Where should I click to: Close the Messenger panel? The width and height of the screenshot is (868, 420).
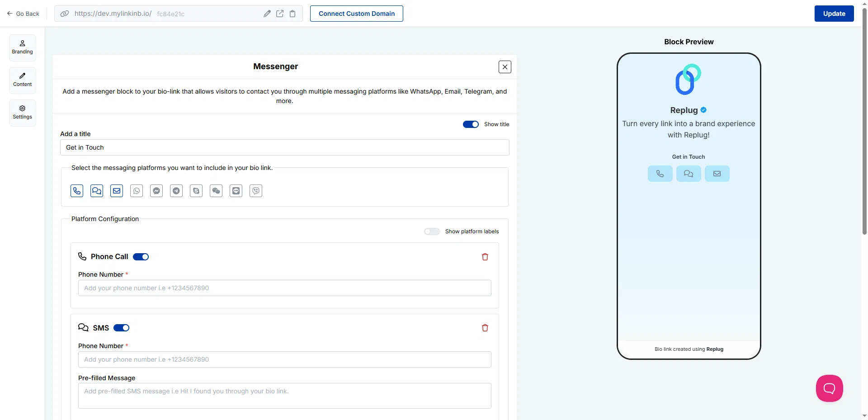pyautogui.click(x=505, y=67)
